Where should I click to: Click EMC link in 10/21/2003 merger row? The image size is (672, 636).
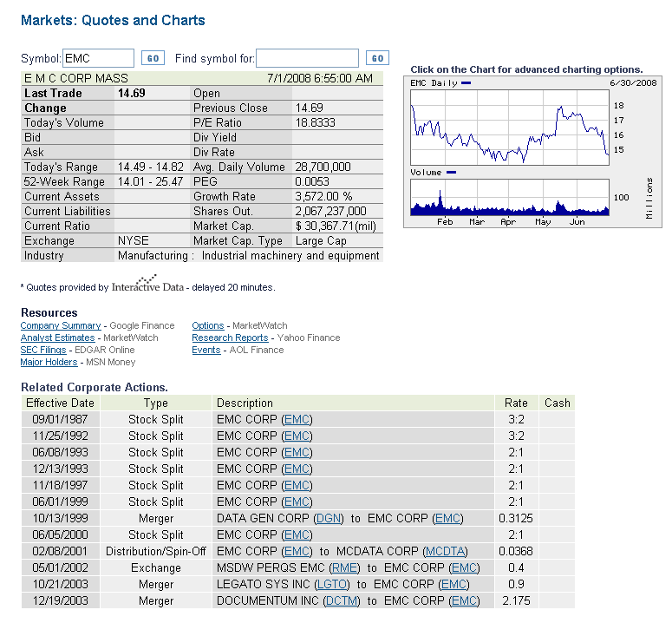(453, 584)
